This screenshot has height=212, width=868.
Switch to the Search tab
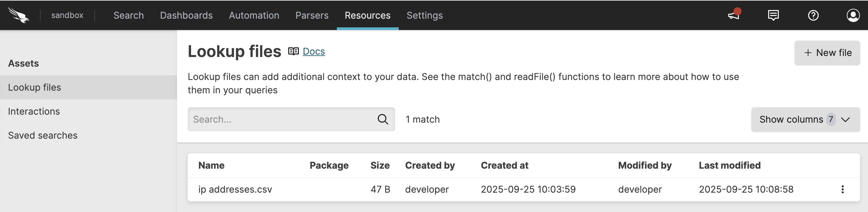tap(128, 15)
